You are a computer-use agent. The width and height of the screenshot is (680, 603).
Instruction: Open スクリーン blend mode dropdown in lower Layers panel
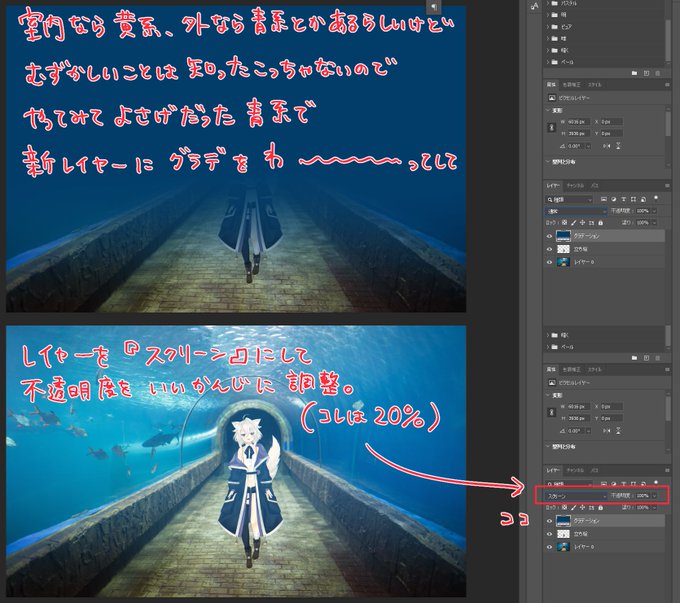pos(576,495)
